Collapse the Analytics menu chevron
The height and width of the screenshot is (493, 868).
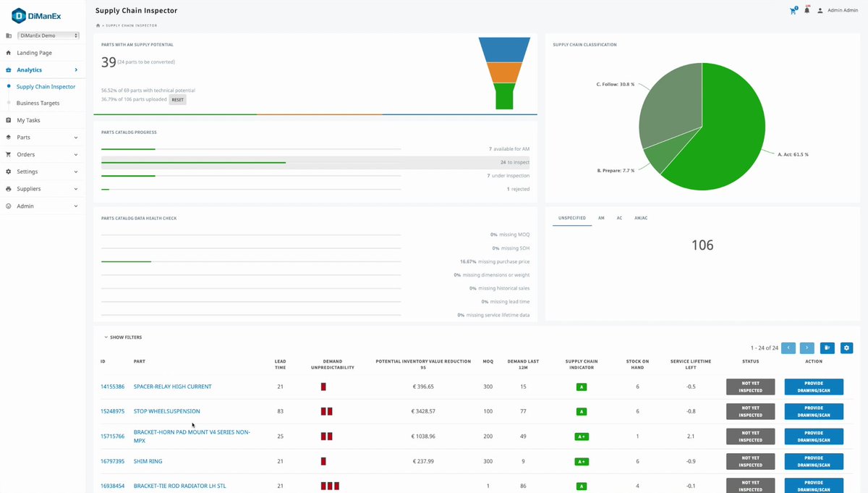click(x=76, y=70)
